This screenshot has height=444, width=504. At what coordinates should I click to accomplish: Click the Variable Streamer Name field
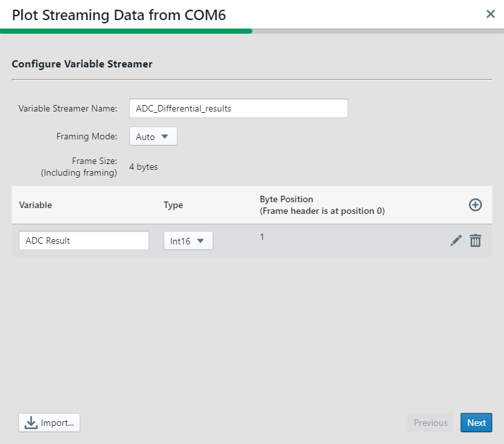click(239, 108)
